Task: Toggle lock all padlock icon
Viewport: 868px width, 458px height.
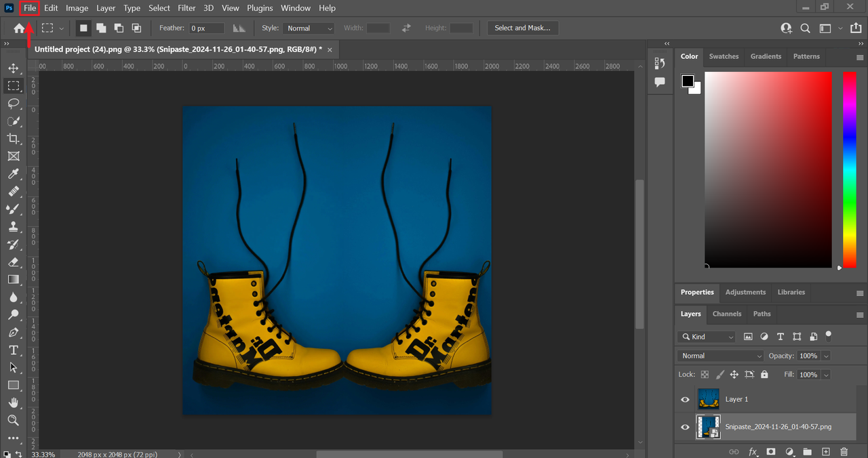Action: 764,374
